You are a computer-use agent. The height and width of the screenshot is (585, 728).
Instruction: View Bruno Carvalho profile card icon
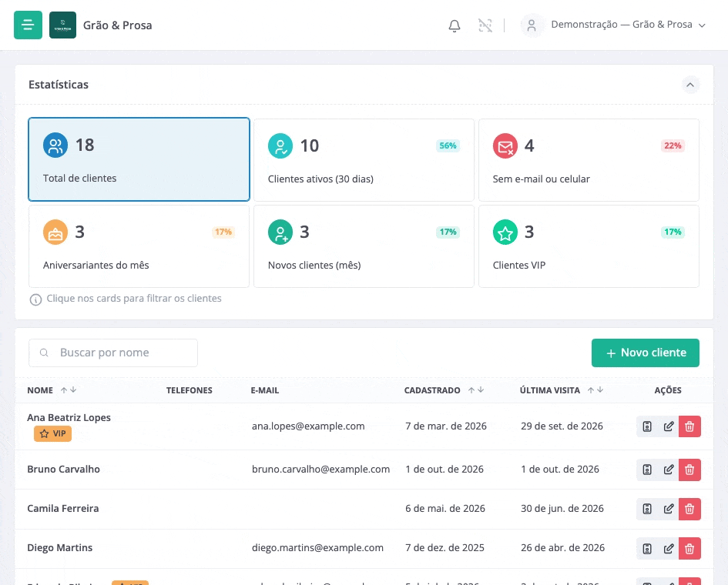[647, 470]
